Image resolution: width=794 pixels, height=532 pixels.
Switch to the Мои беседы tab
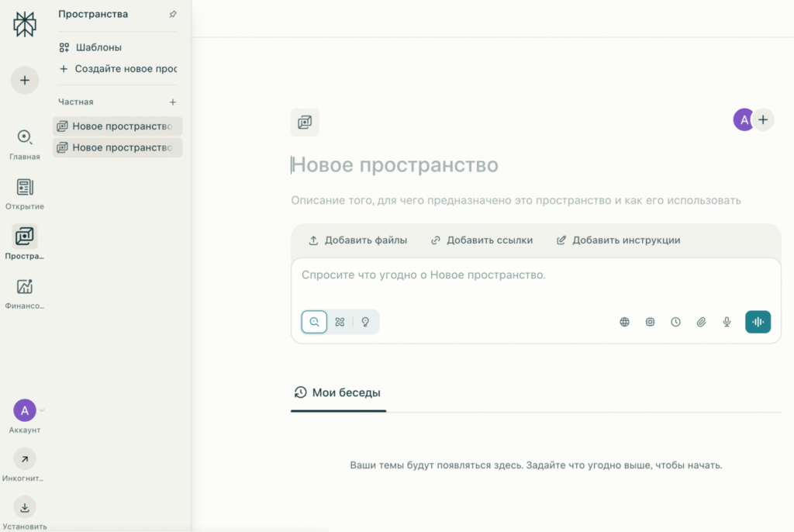[338, 392]
